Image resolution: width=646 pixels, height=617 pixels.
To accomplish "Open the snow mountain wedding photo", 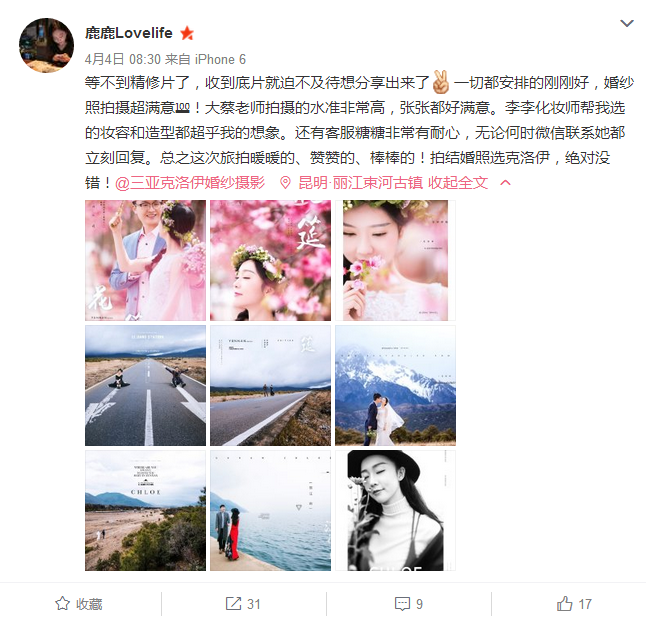I will (x=396, y=386).
